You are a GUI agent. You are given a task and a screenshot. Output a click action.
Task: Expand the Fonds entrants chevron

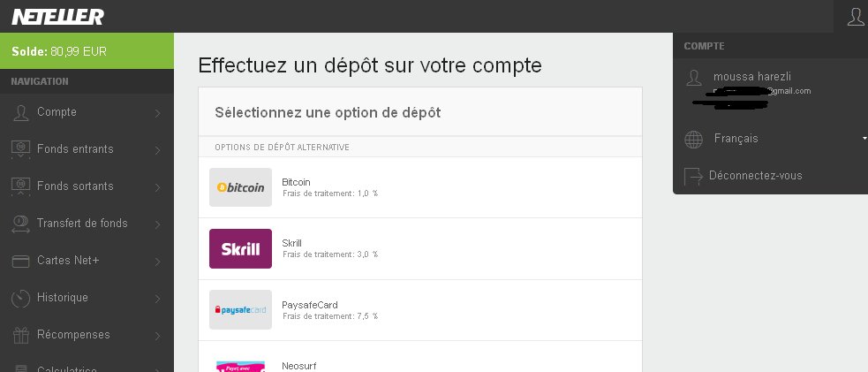coord(158,150)
